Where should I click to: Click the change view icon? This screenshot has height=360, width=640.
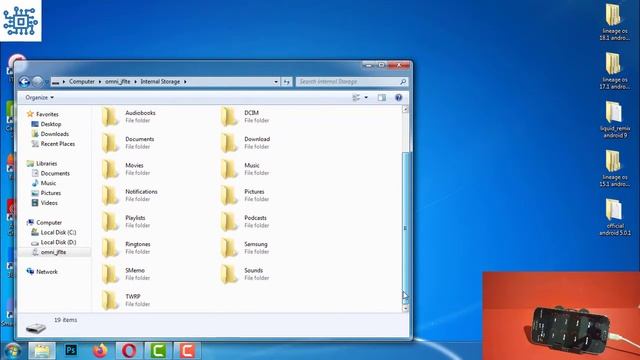[x=356, y=98]
